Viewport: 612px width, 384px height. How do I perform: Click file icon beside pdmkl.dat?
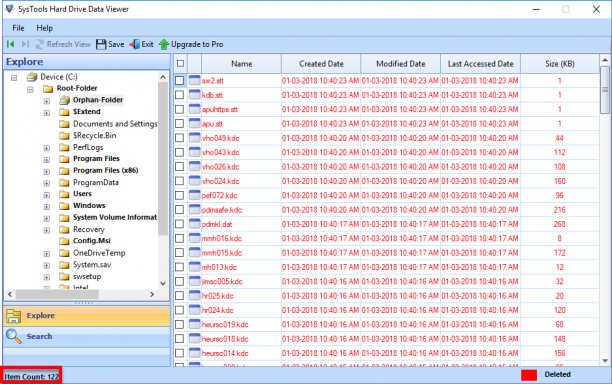(194, 224)
